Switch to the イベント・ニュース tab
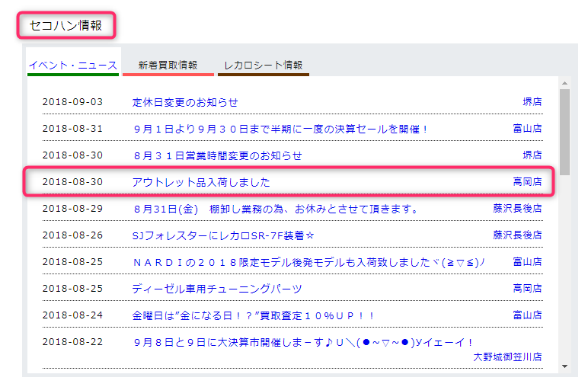The height and width of the screenshot is (387, 588). [x=73, y=66]
